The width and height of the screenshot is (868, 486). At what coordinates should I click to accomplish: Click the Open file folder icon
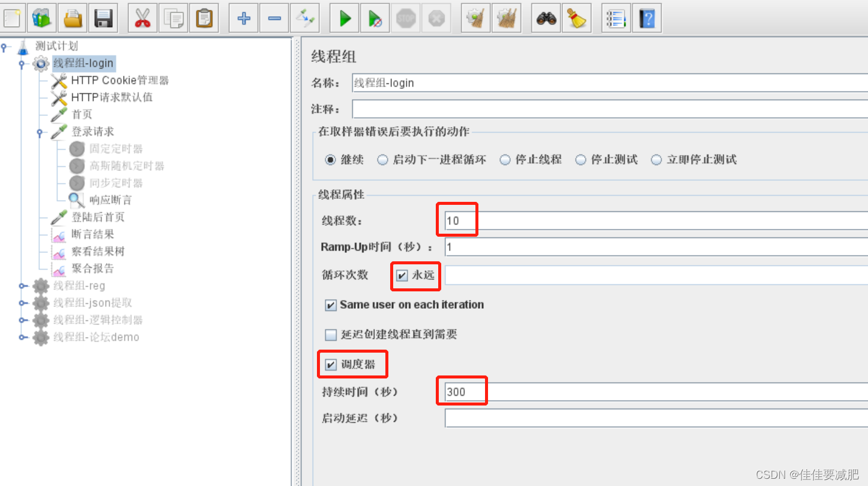click(73, 18)
